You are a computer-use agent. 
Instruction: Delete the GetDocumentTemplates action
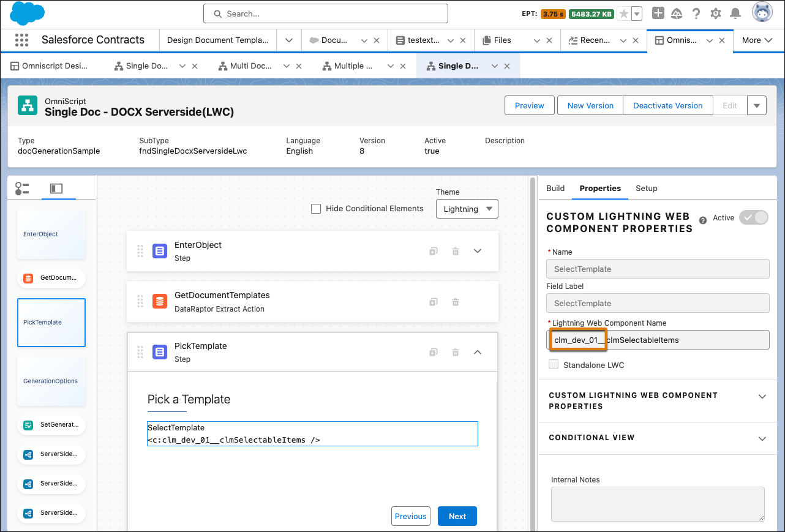(456, 302)
